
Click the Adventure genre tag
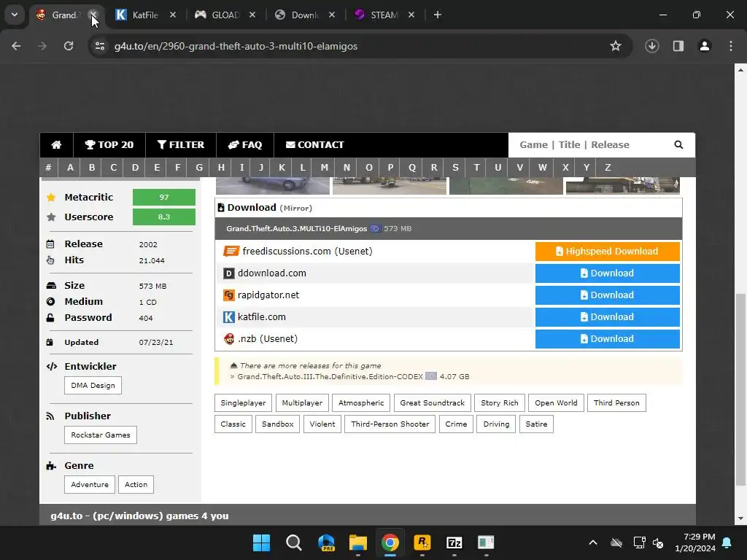(90, 484)
